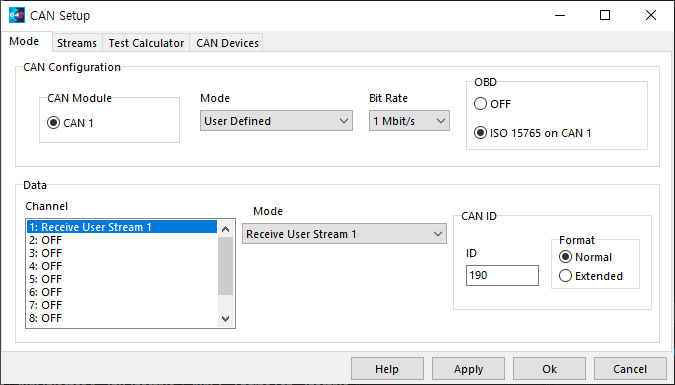Select channel '5: OFF' in list
This screenshot has height=385, width=675.
(122, 279)
